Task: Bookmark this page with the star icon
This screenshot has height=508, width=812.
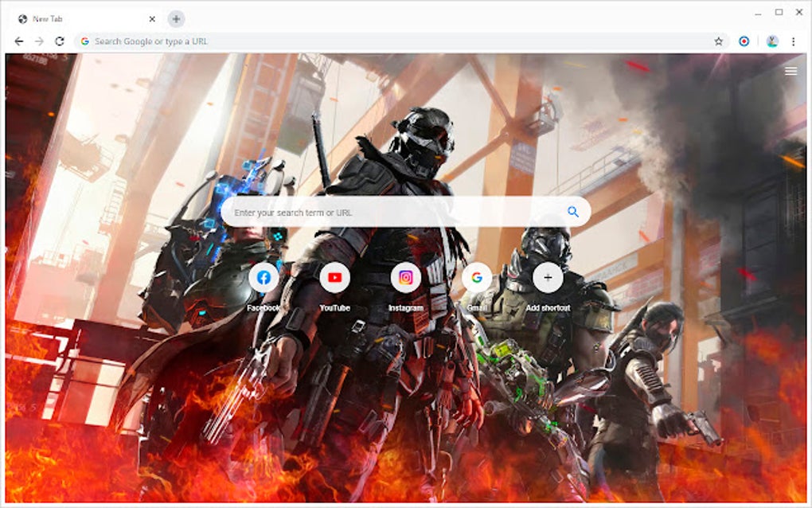Action: (x=717, y=40)
